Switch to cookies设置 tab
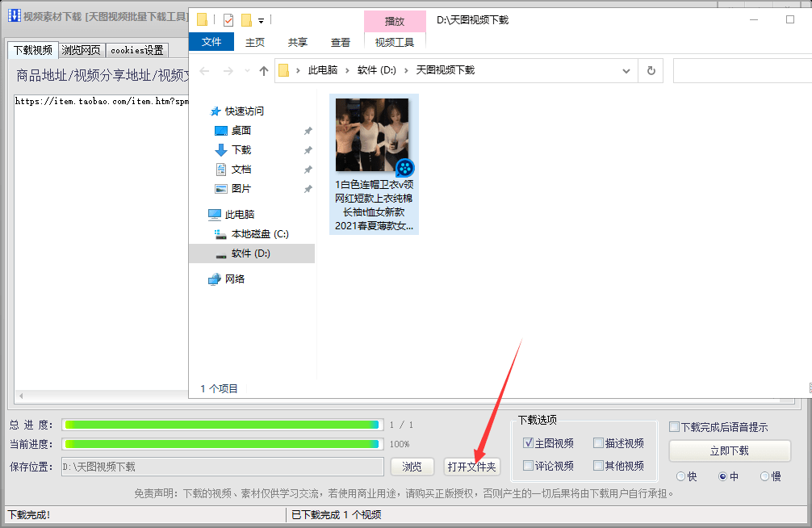 point(136,50)
